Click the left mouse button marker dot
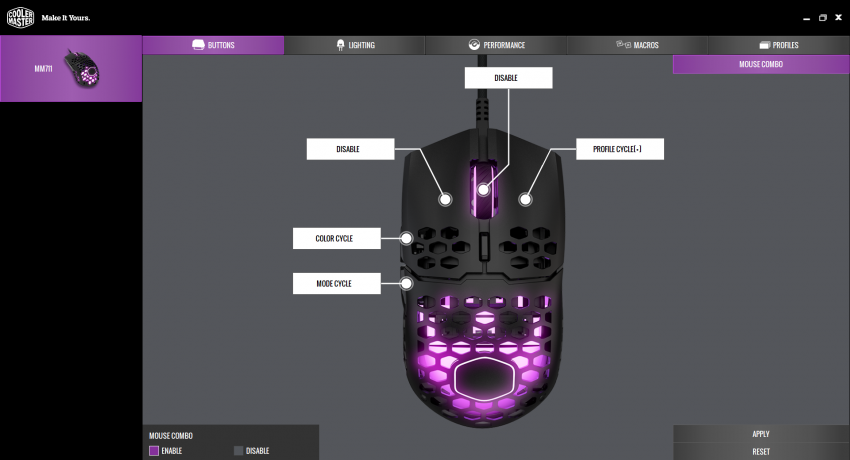The height and width of the screenshot is (460, 850). pyautogui.click(x=446, y=199)
